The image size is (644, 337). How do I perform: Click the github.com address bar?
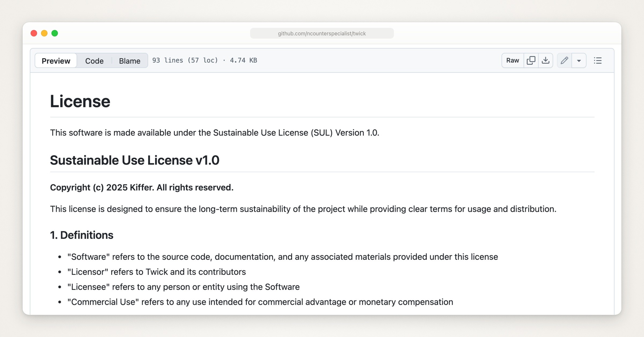click(322, 33)
